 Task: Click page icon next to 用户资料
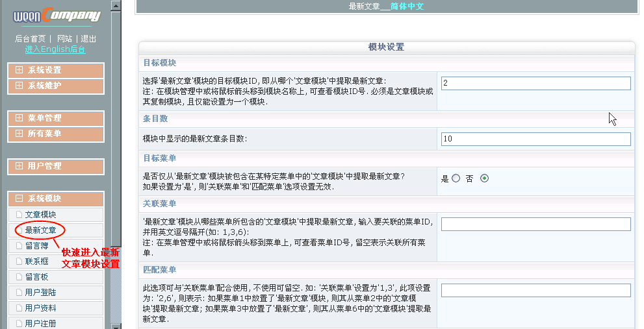[x=19, y=308]
